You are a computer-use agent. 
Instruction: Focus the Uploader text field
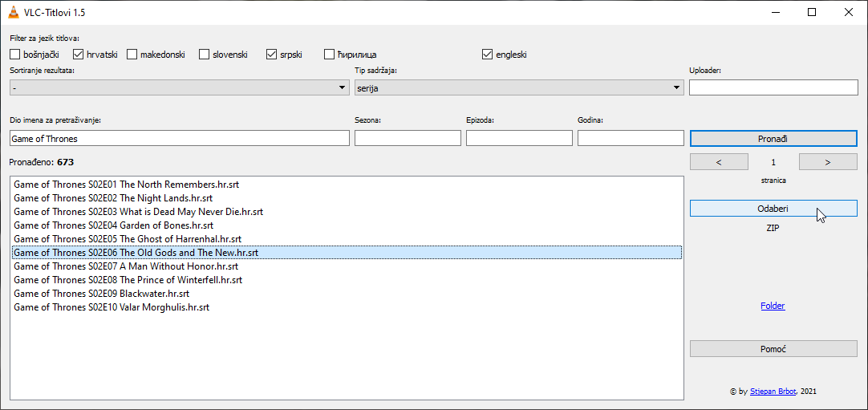[773, 87]
